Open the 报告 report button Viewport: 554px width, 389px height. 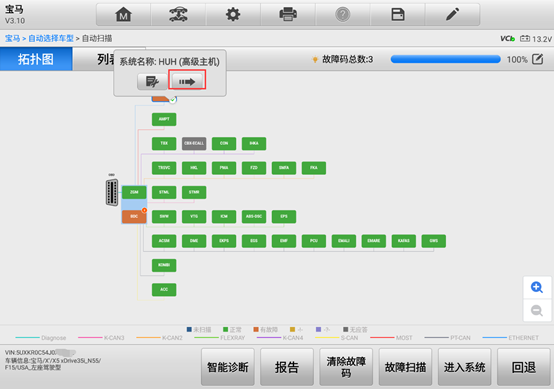(x=287, y=367)
